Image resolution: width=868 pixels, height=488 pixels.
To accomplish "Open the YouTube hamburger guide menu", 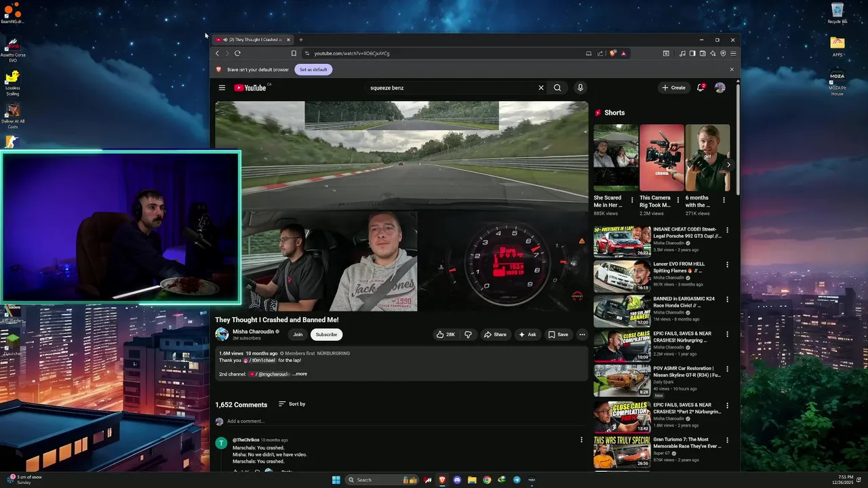I will [x=222, y=87].
